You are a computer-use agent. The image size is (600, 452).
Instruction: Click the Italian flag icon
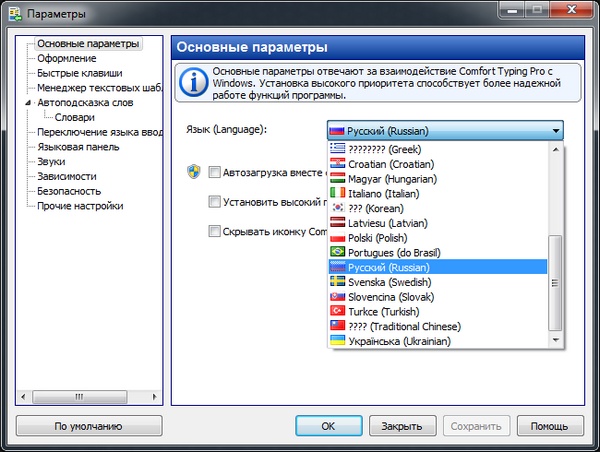pos(338,192)
